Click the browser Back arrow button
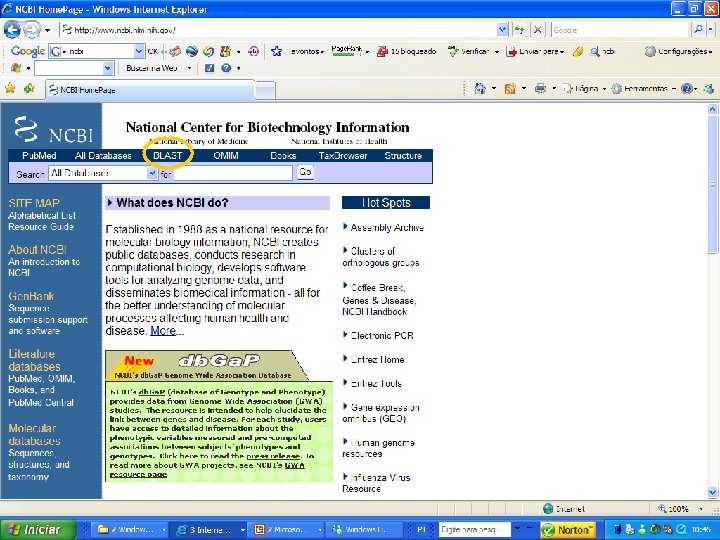The width and height of the screenshot is (720, 540). (x=12, y=30)
